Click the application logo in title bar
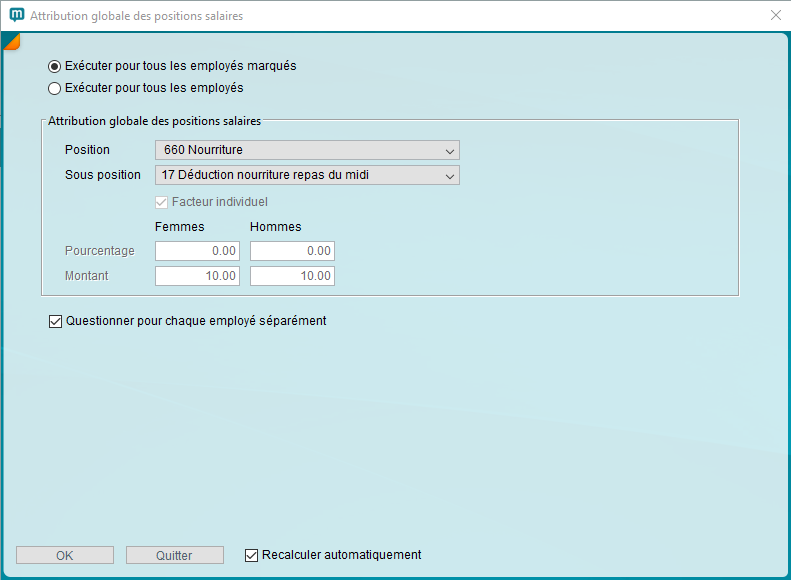This screenshot has height=580, width=791. click(x=16, y=16)
